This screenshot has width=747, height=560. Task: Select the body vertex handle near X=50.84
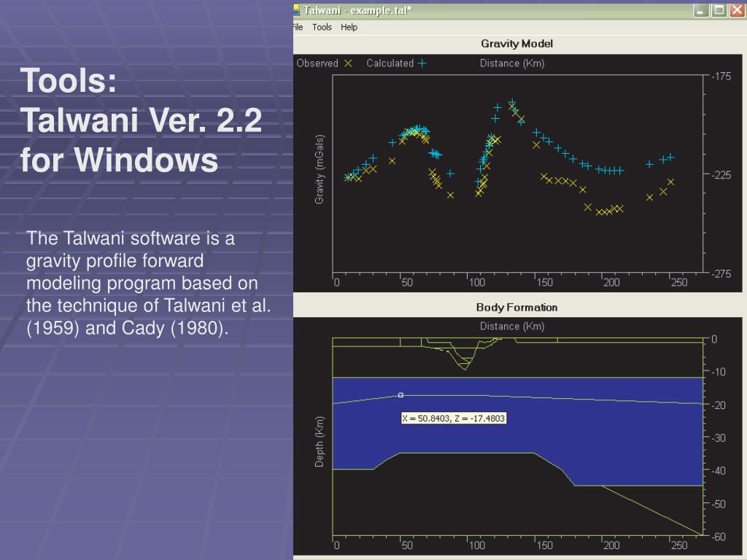[x=400, y=394]
